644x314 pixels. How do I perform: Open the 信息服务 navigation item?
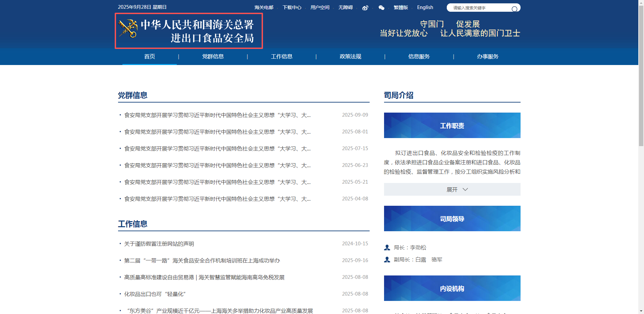tap(419, 57)
